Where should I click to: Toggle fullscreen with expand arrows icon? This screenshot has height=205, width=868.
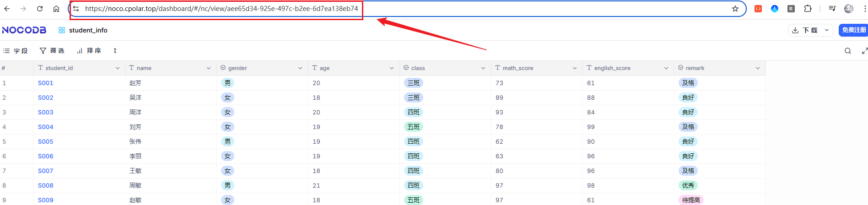864,51
